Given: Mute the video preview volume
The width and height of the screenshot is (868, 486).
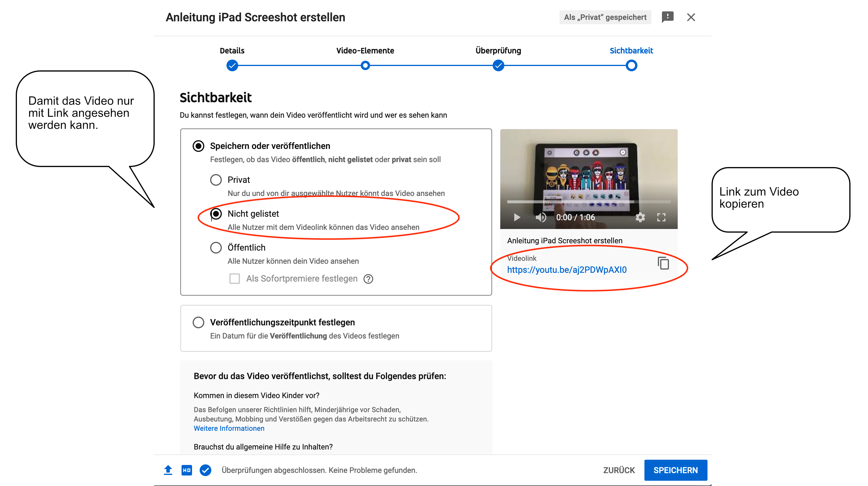Looking at the screenshot, I should (x=541, y=218).
